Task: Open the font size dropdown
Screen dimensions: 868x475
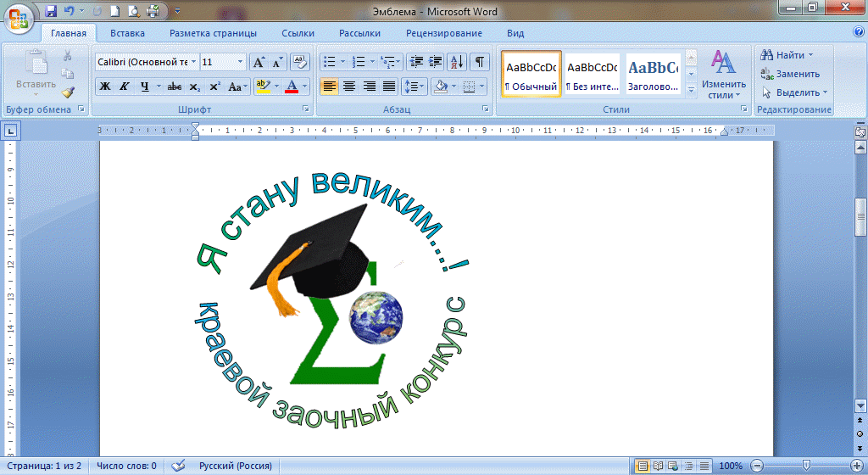Action: click(x=240, y=62)
